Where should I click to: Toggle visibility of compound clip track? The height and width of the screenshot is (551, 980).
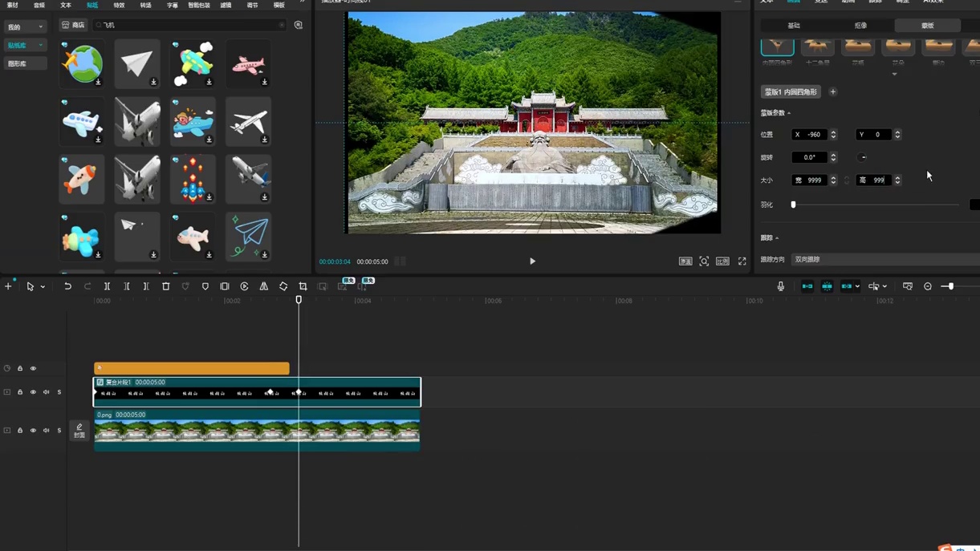tap(33, 392)
